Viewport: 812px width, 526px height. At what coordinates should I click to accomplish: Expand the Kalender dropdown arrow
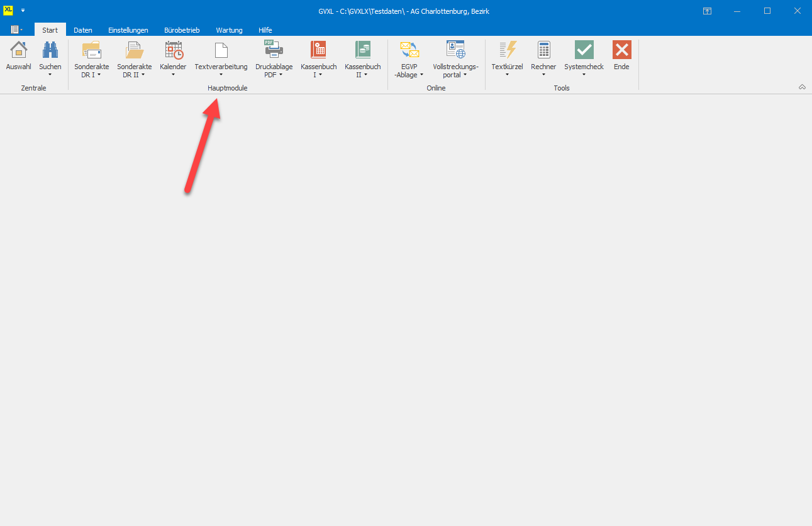tap(173, 75)
